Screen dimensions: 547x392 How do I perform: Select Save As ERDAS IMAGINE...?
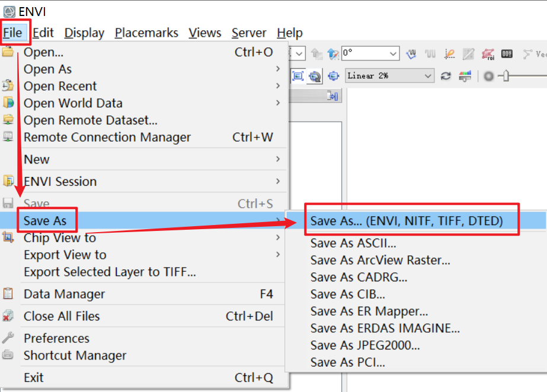416,328
